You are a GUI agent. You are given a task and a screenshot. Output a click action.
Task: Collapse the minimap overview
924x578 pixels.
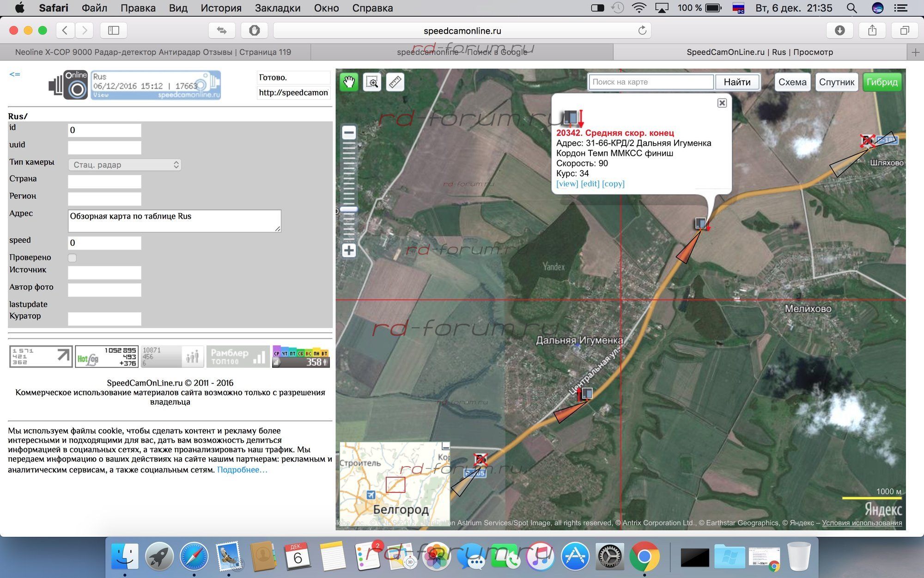[x=445, y=446]
